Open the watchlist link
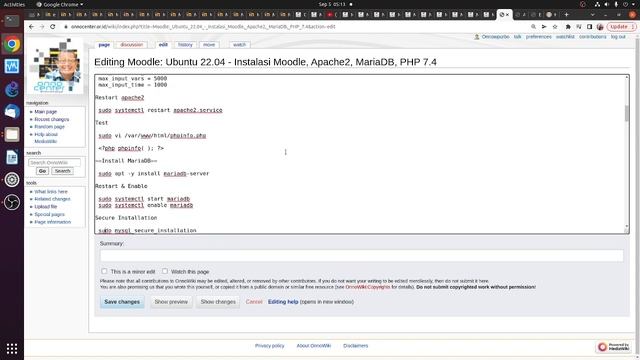Screen dimensions: 640x360 [x=565, y=37]
